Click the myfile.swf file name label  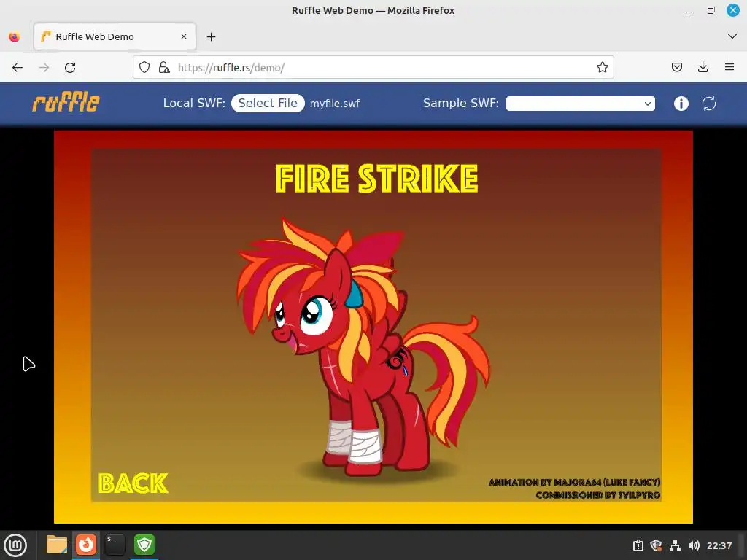tap(334, 104)
